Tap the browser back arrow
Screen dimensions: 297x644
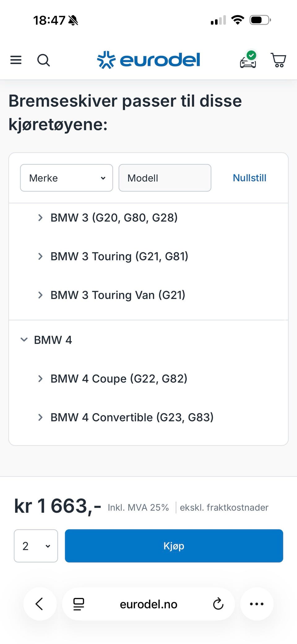[x=40, y=604]
